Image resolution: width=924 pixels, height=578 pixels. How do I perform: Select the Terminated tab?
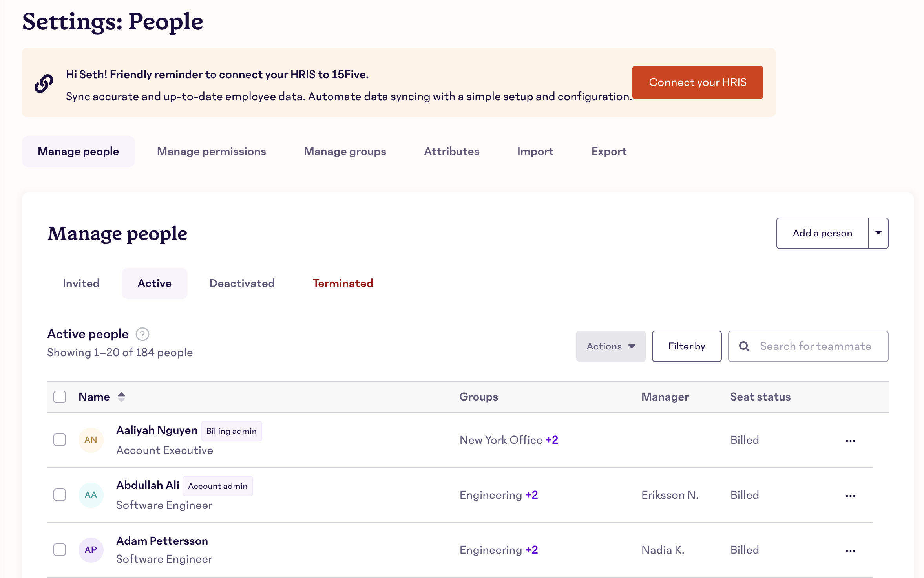tap(343, 284)
